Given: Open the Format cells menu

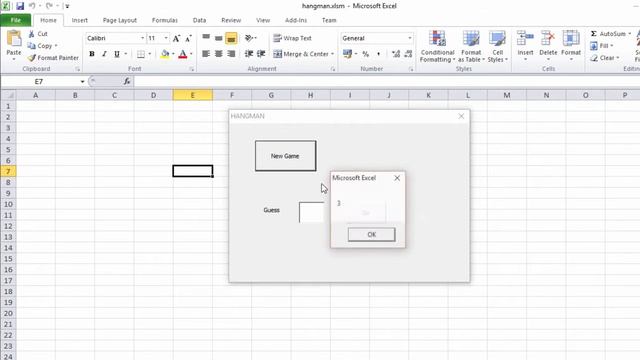Looking at the screenshot, I should (x=571, y=45).
